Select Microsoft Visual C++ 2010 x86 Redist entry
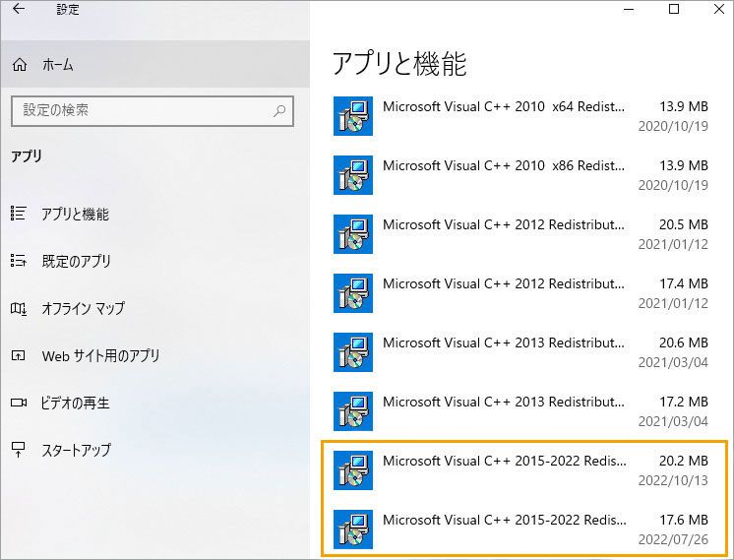This screenshot has height=560, width=734. pyautogui.click(x=520, y=175)
